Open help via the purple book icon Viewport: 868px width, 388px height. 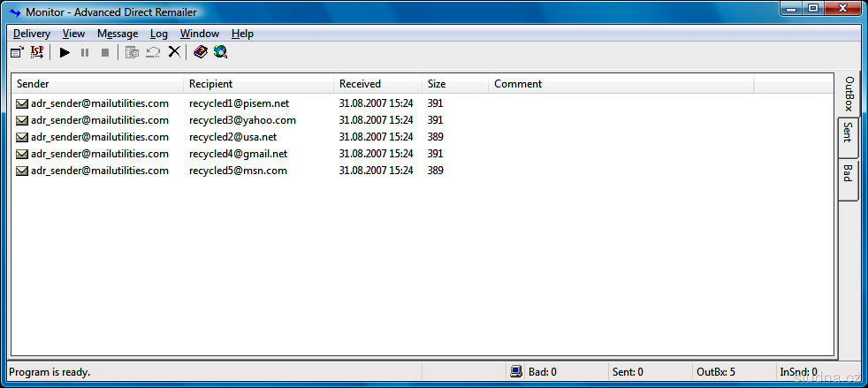coord(201,52)
